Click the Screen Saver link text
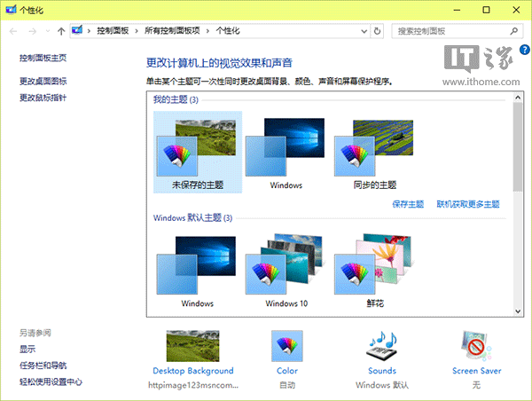Viewport: 532px width, 401px height. pos(476,371)
